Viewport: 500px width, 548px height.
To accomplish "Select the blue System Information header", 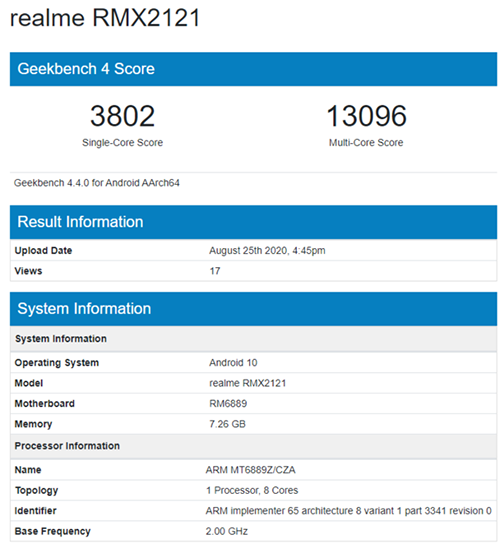I will 253,309.
